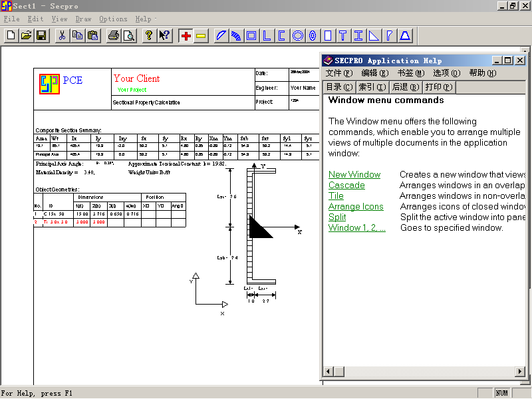Open the View menu in Secpro
The image size is (532, 399).
60,19
